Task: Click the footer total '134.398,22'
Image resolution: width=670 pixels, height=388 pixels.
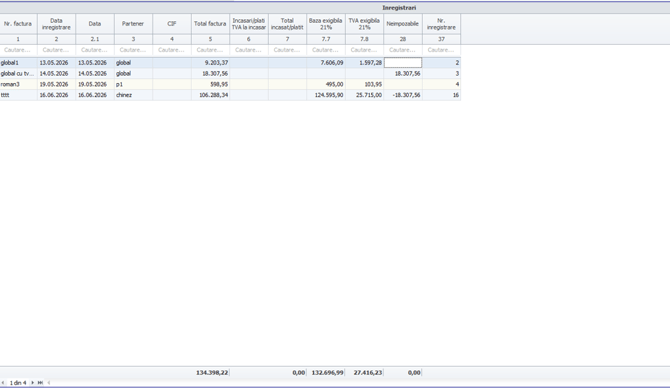Action: pos(212,373)
